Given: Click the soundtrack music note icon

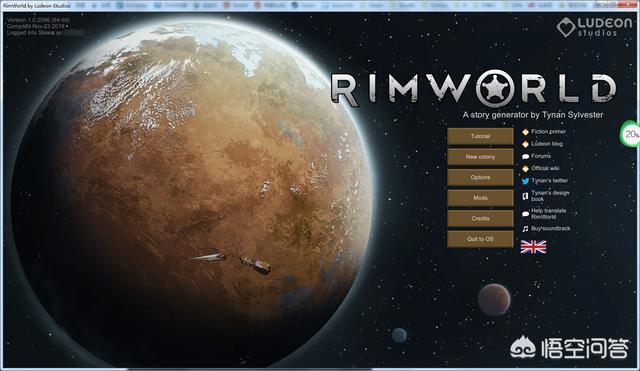Looking at the screenshot, I should click(525, 229).
